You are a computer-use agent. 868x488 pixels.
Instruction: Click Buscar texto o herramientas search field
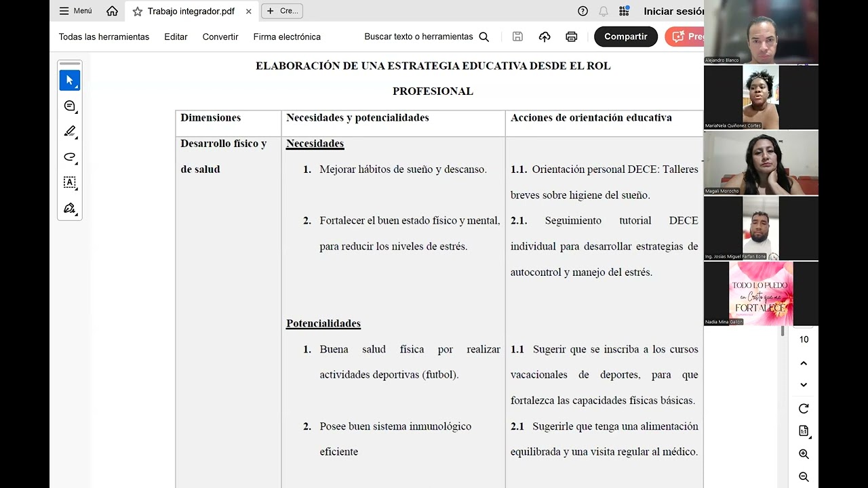[x=427, y=37]
